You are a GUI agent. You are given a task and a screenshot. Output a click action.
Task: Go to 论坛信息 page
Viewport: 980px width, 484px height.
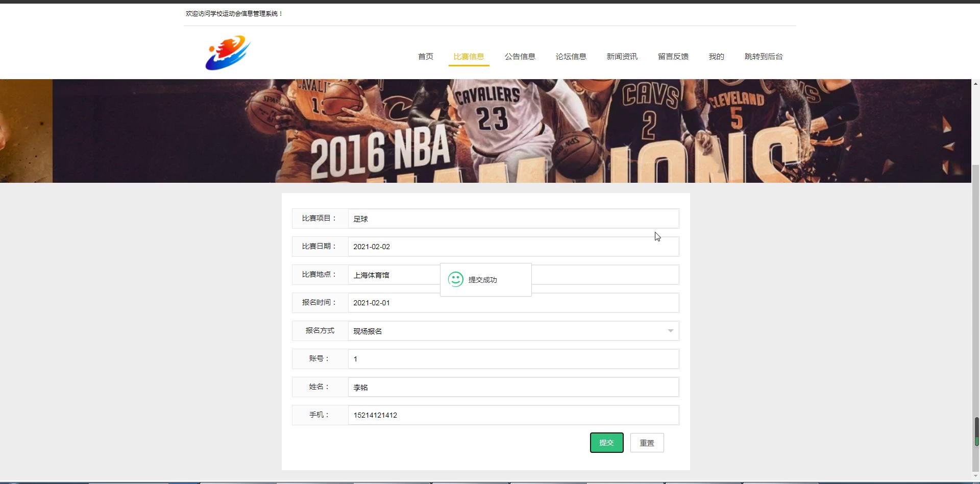pos(571,57)
